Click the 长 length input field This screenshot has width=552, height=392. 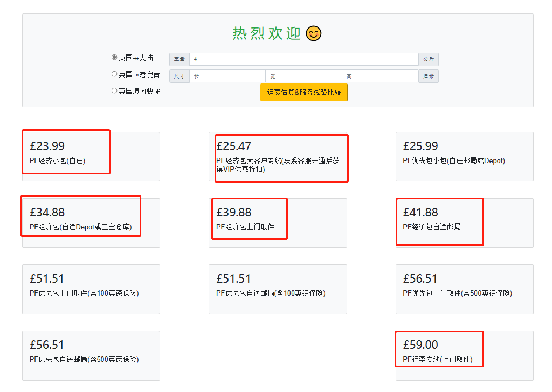(227, 76)
